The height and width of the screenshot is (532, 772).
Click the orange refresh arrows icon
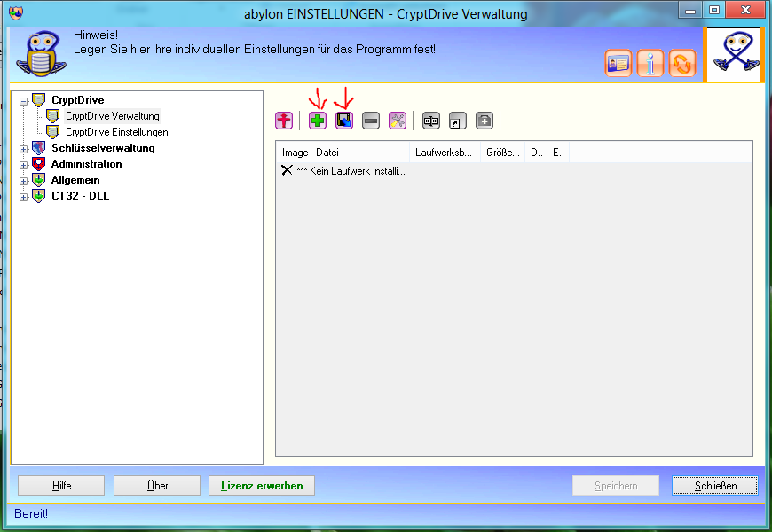click(682, 63)
